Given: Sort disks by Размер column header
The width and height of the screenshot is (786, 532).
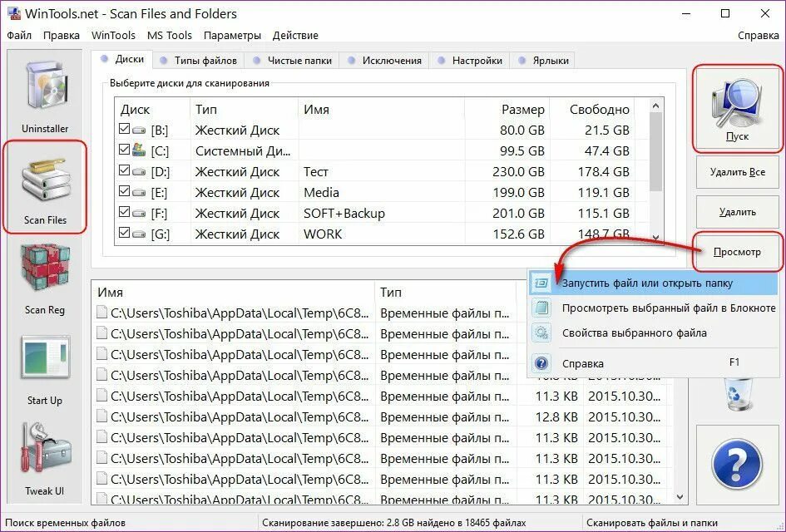Looking at the screenshot, I should [507, 109].
